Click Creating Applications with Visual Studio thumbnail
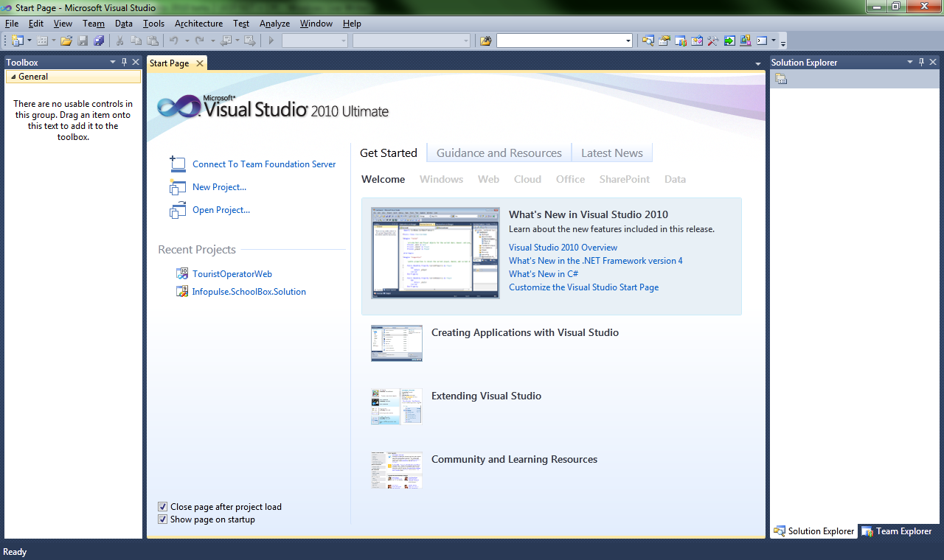The image size is (944, 560). pyautogui.click(x=397, y=343)
